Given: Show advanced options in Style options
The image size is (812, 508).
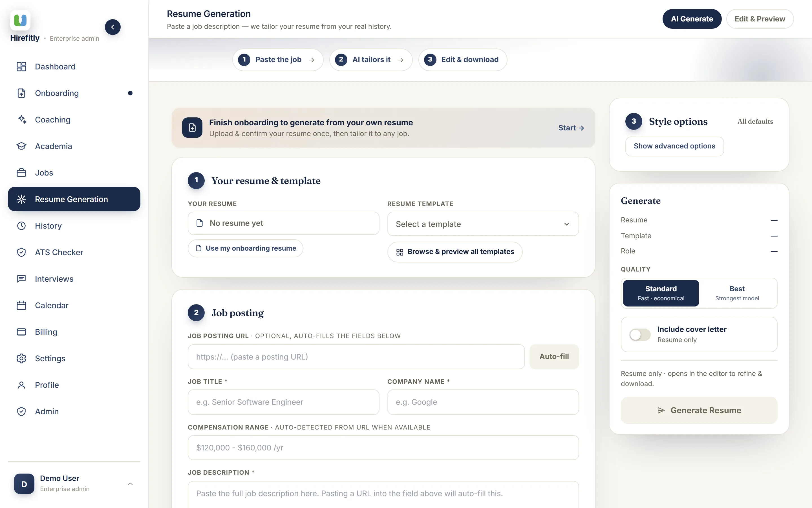Looking at the screenshot, I should (674, 146).
